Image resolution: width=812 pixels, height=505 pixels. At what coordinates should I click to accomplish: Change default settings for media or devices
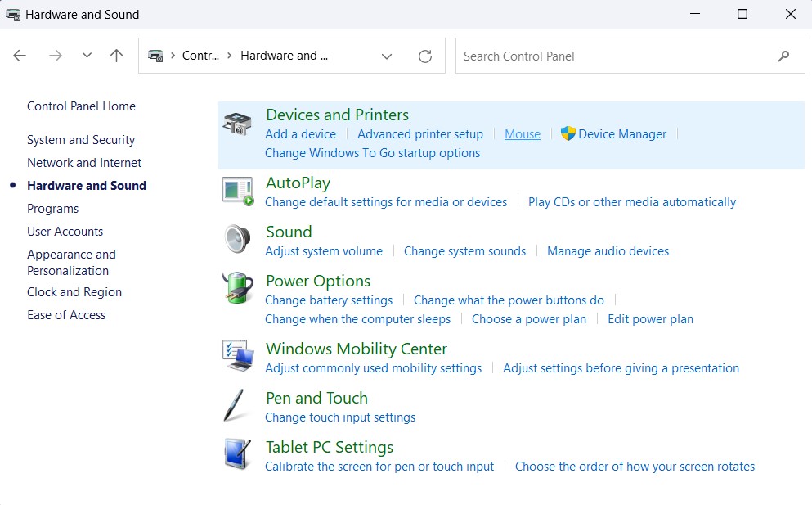coord(386,202)
